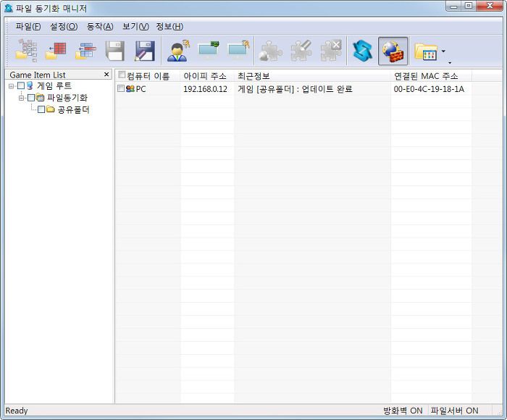This screenshot has height=420, width=507.
Task: Click the Ready status bar text
Action: (17, 411)
